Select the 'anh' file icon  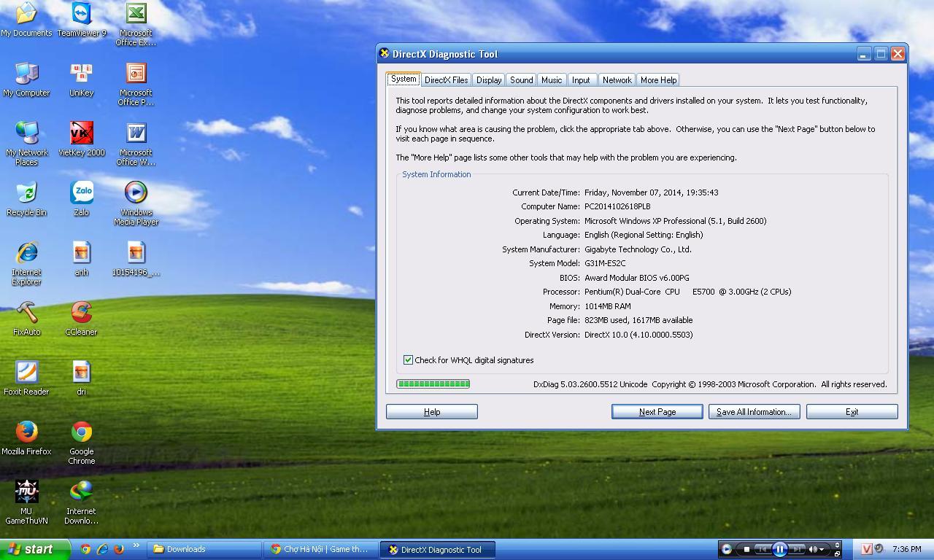coord(81,258)
